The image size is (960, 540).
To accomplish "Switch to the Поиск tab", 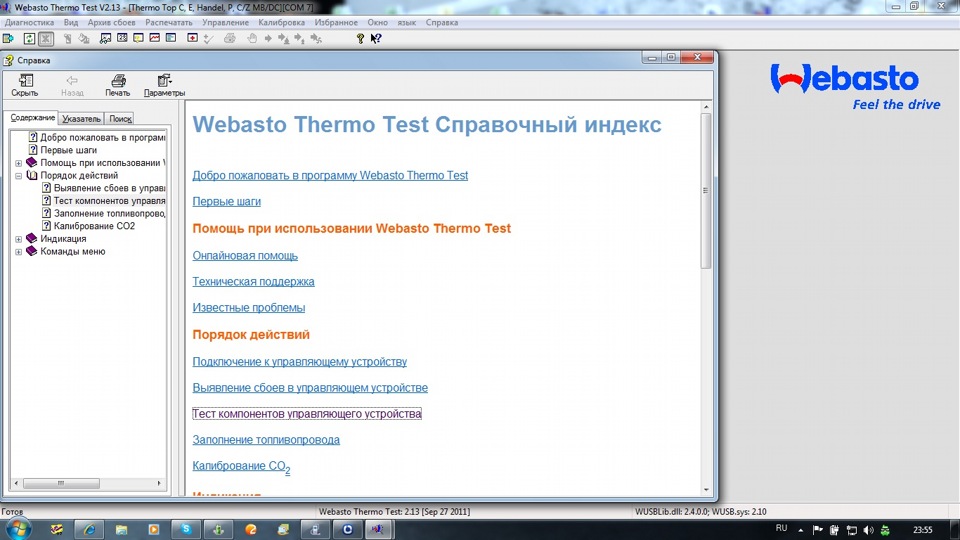I will 121,119.
